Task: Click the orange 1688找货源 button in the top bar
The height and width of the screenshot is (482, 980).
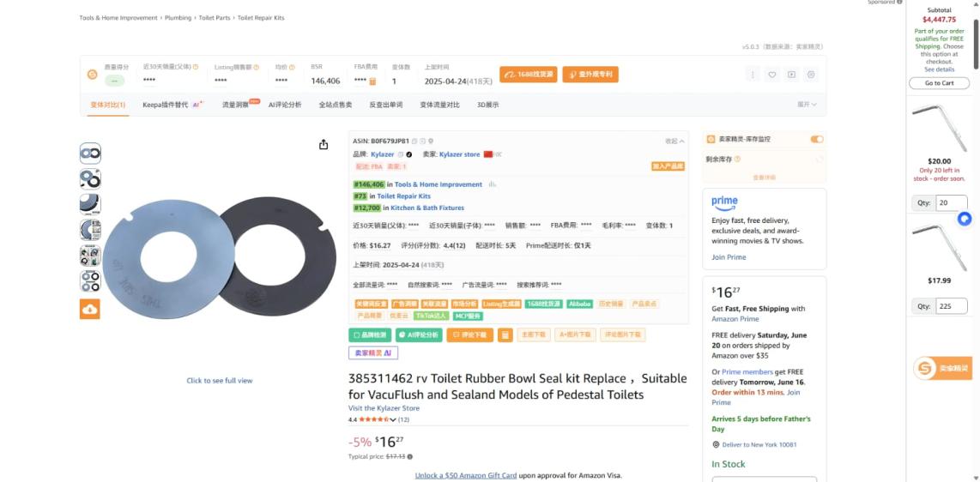Action: pyautogui.click(x=528, y=75)
